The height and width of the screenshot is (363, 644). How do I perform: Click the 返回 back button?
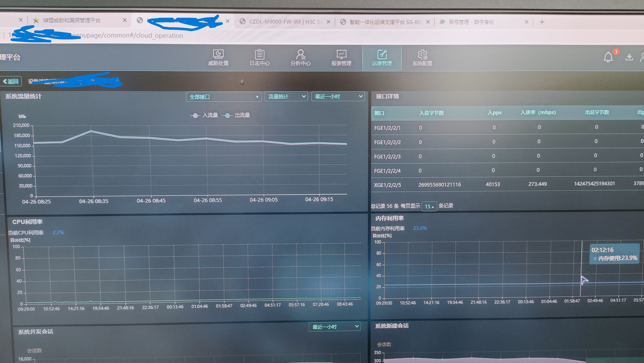tap(11, 81)
